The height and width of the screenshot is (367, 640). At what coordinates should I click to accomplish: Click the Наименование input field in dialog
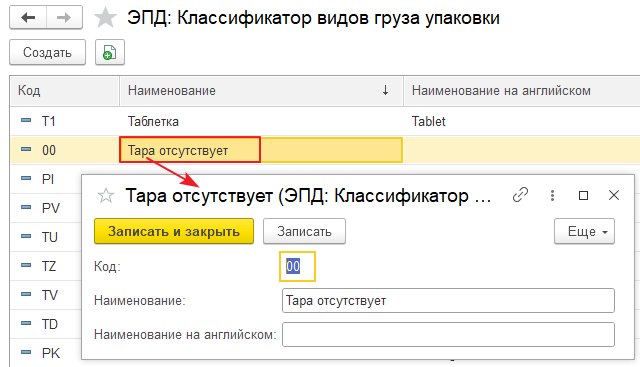448,301
